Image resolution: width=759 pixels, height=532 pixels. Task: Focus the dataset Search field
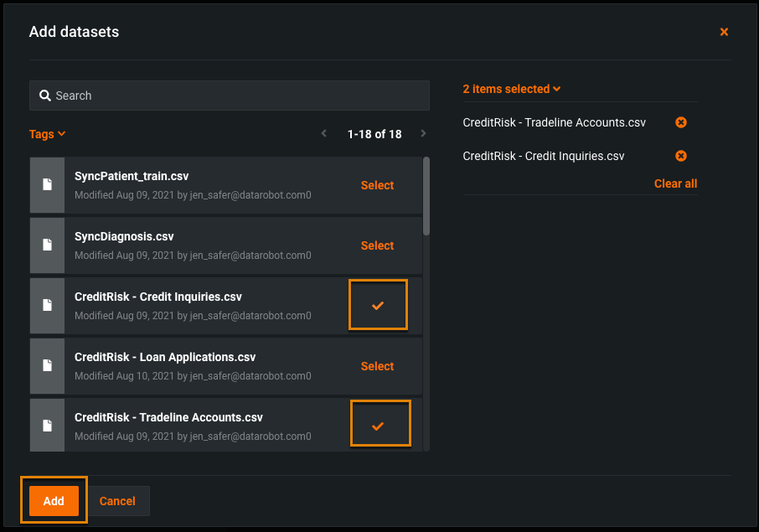tap(235, 96)
